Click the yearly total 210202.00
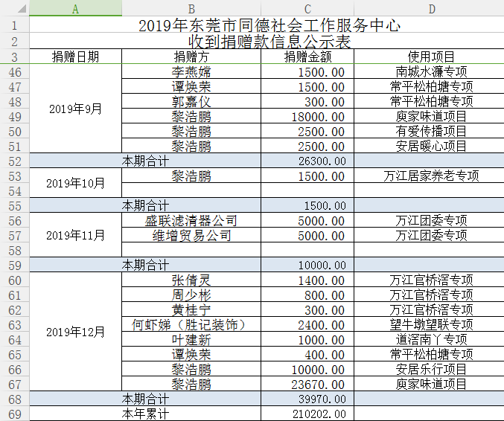 [307, 414]
